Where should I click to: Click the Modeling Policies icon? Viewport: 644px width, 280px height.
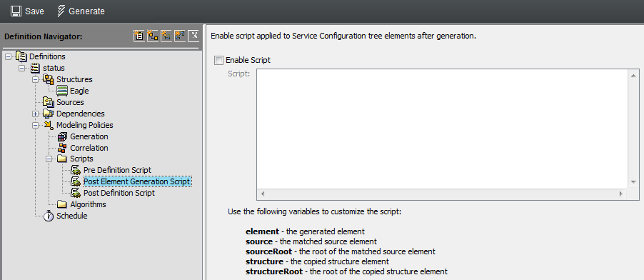coord(49,125)
